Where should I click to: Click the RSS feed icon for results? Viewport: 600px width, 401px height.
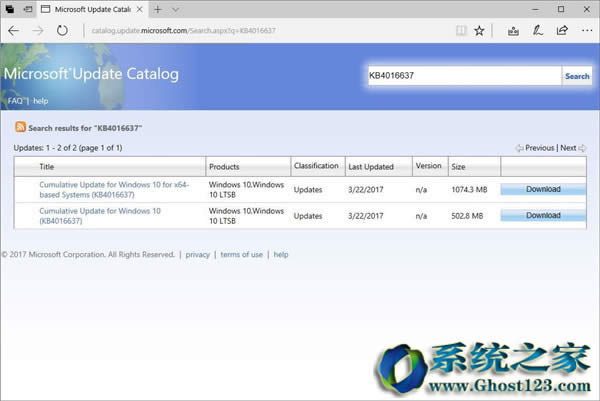click(x=20, y=127)
